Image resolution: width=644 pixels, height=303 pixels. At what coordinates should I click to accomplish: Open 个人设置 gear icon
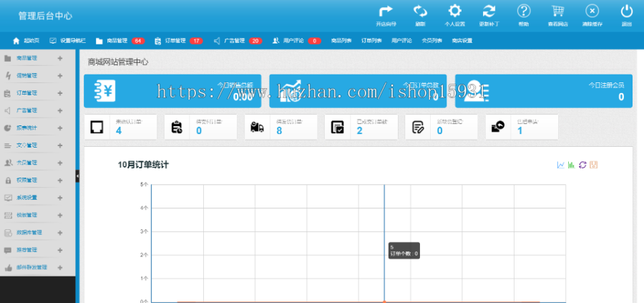[454, 11]
